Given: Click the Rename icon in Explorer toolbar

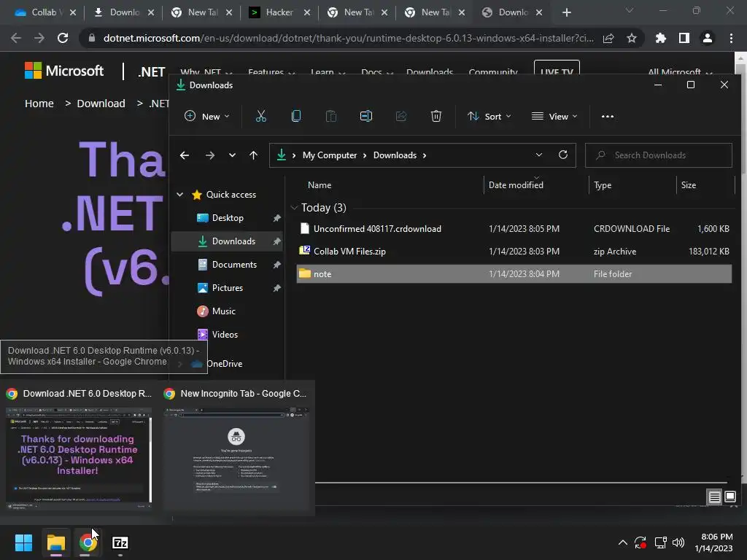Looking at the screenshot, I should click(366, 116).
